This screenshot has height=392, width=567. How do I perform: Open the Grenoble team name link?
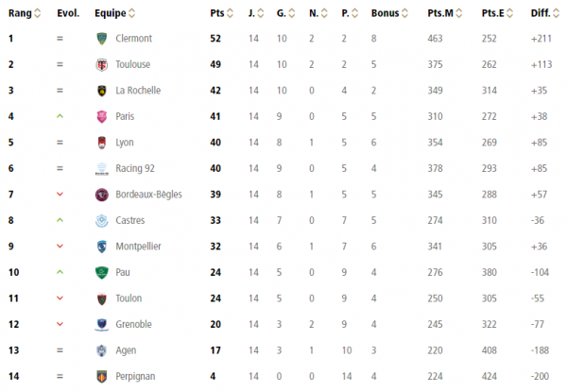click(x=133, y=324)
